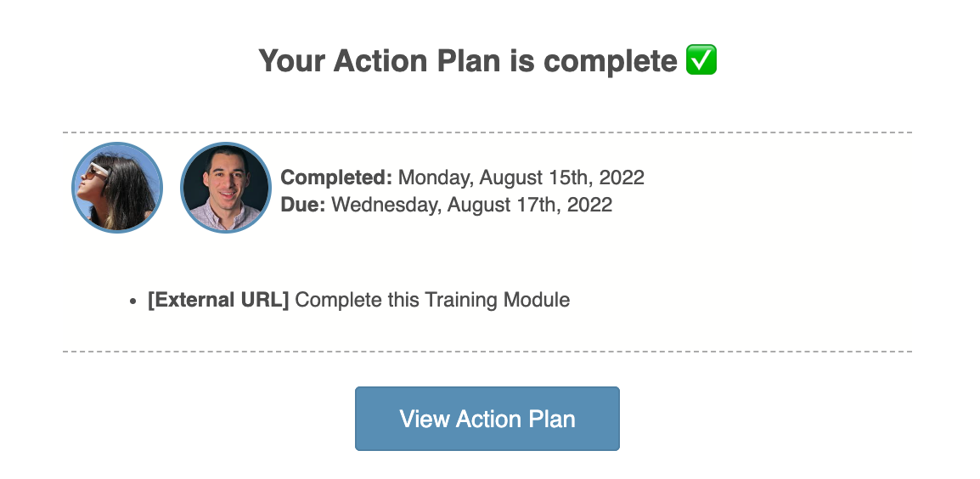980x479 pixels.
Task: Select the Monday, August 15th, 2022 date
Action: click(521, 178)
